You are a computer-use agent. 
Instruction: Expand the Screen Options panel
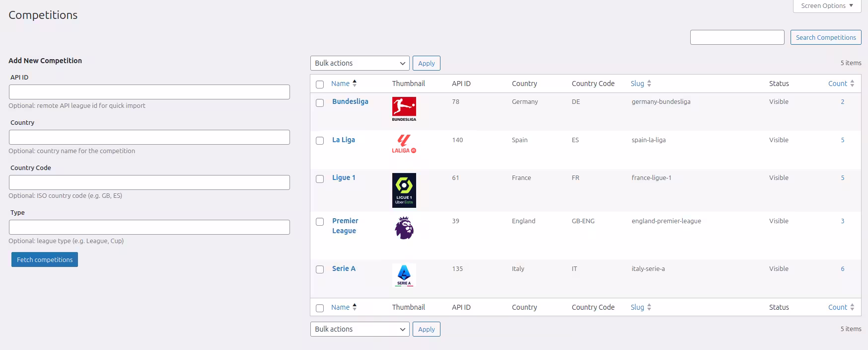(826, 6)
